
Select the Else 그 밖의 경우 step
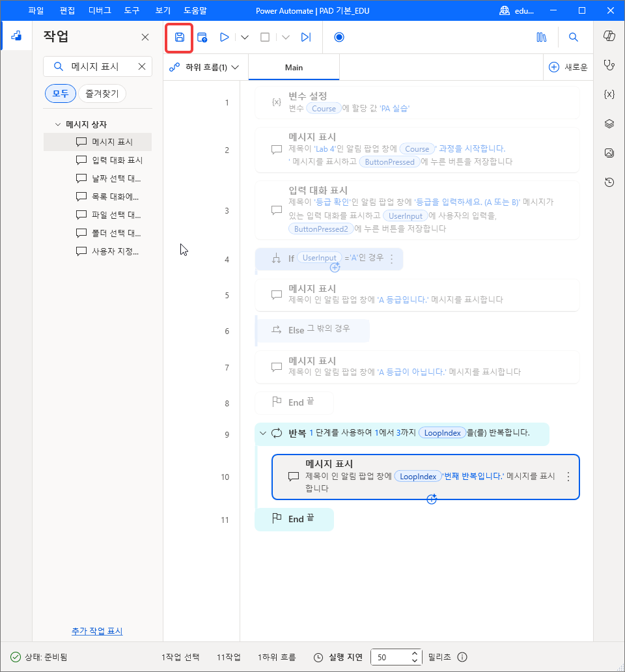312,330
